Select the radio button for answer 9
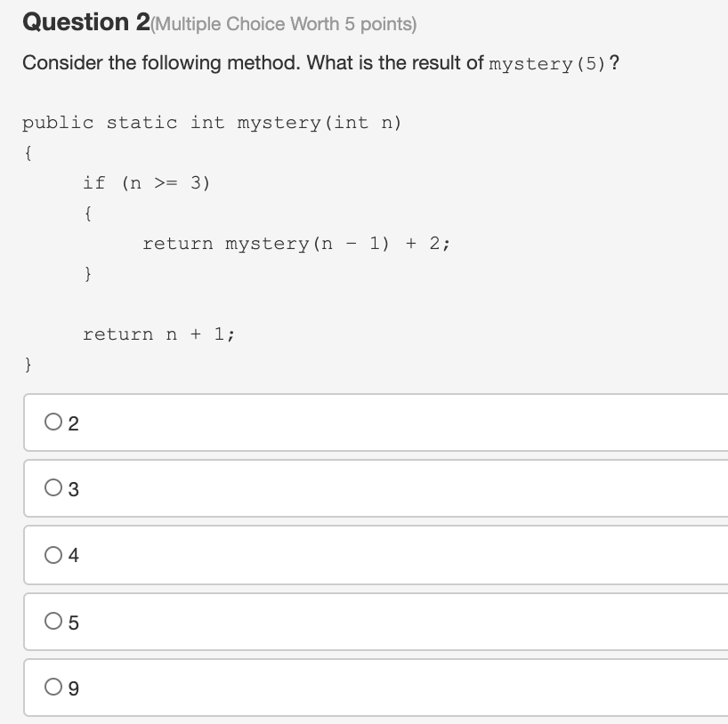 [x=51, y=688]
